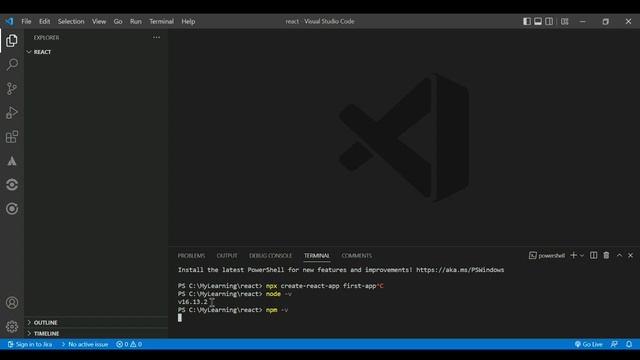This screenshot has height=360, width=640.
Task: Toggle the secondary side bar layout icon
Action: point(549,21)
